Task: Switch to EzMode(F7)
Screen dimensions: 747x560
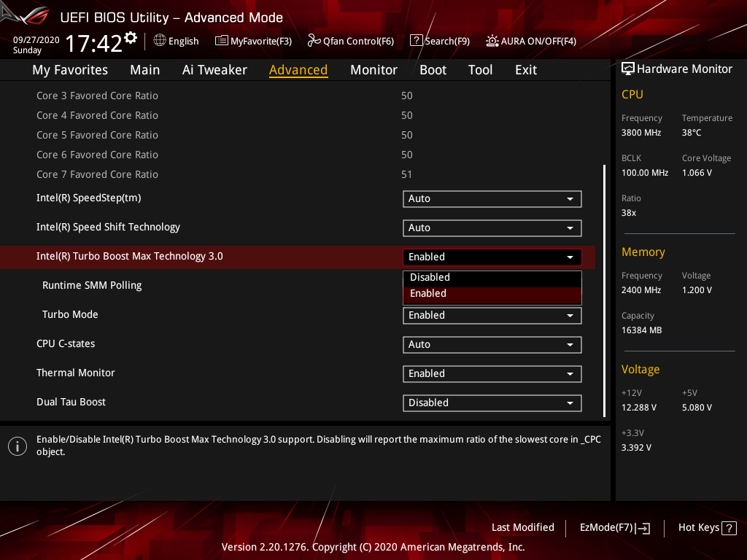Action: pos(614,528)
